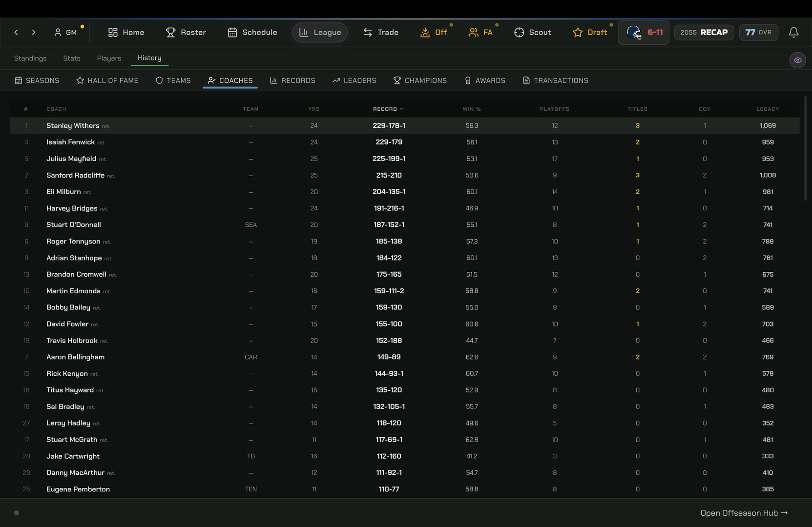This screenshot has width=812, height=527.
Task: Switch to the Players sub-tab
Action: coord(109,58)
